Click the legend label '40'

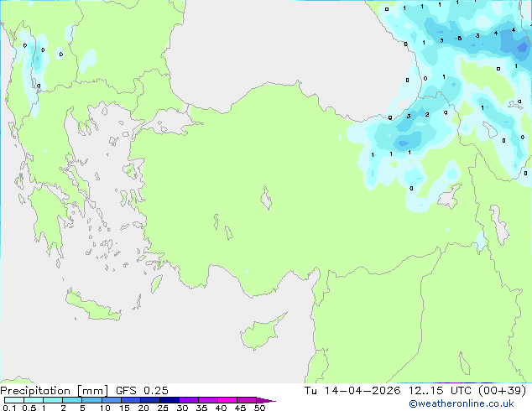click(x=221, y=408)
